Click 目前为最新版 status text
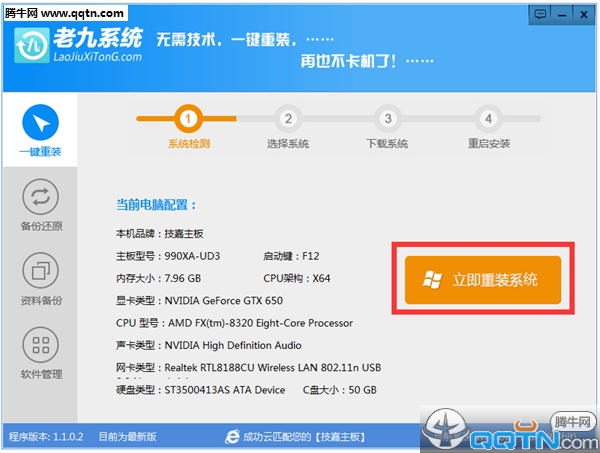Viewport: 600px width, 453px height. click(127, 437)
